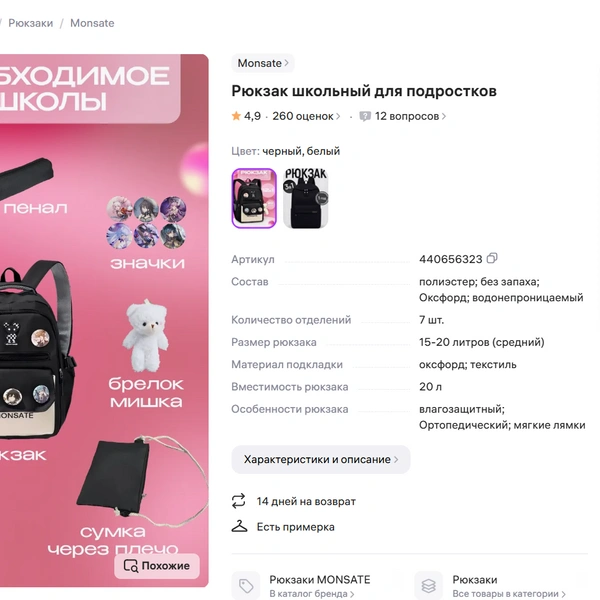Copy the article number 440656323
Viewport: 600px width, 600px height.
pos(492,259)
